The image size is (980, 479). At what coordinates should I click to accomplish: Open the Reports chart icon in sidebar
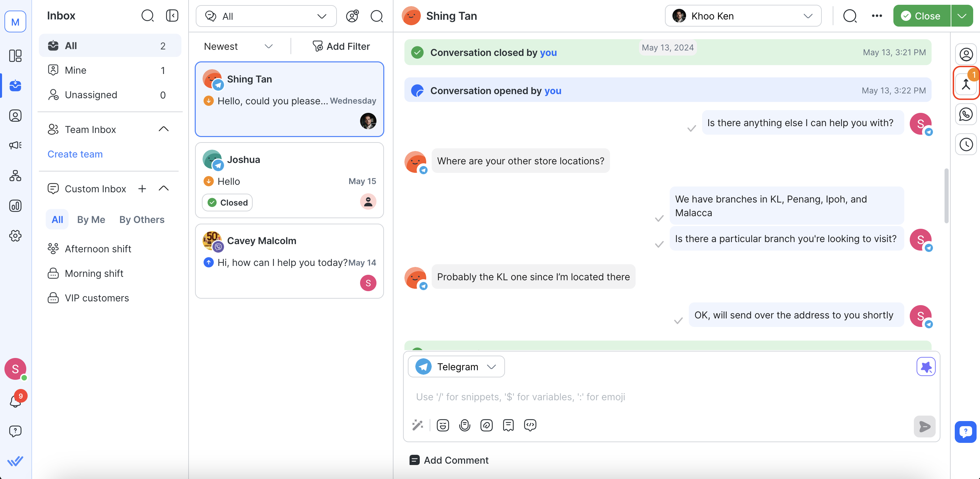pos(15,206)
